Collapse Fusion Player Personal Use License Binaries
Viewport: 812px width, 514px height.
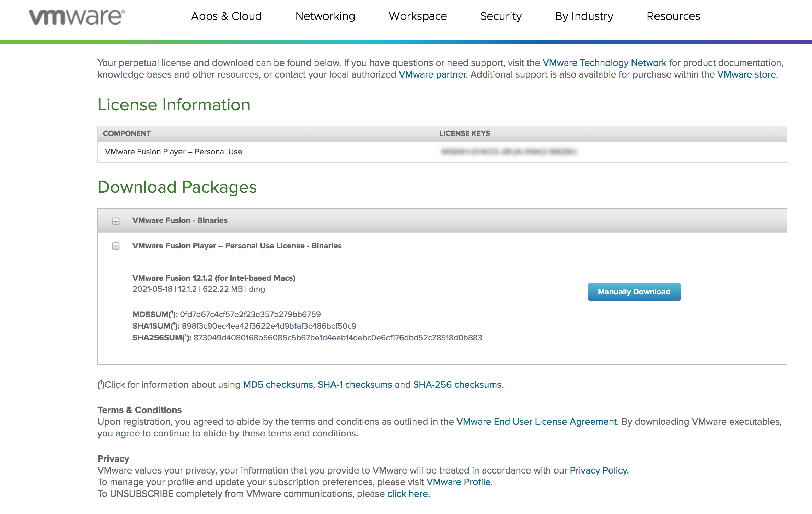(x=116, y=246)
